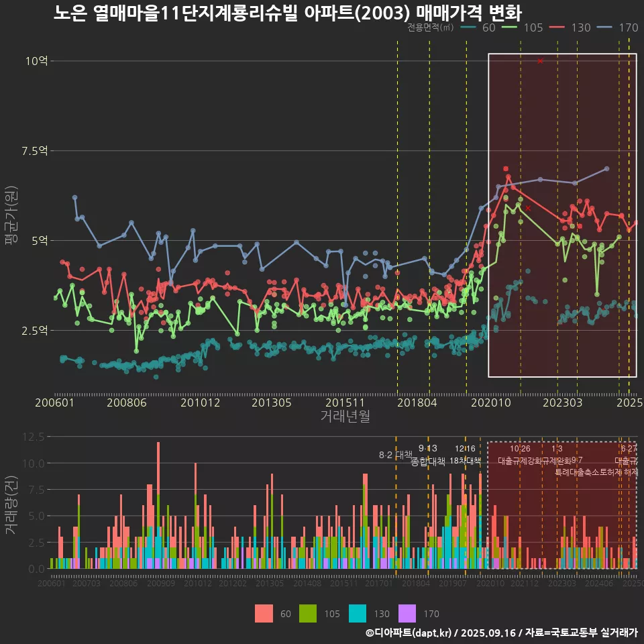Click the 10억 y-axis label
The image size is (644, 644).
point(36,61)
